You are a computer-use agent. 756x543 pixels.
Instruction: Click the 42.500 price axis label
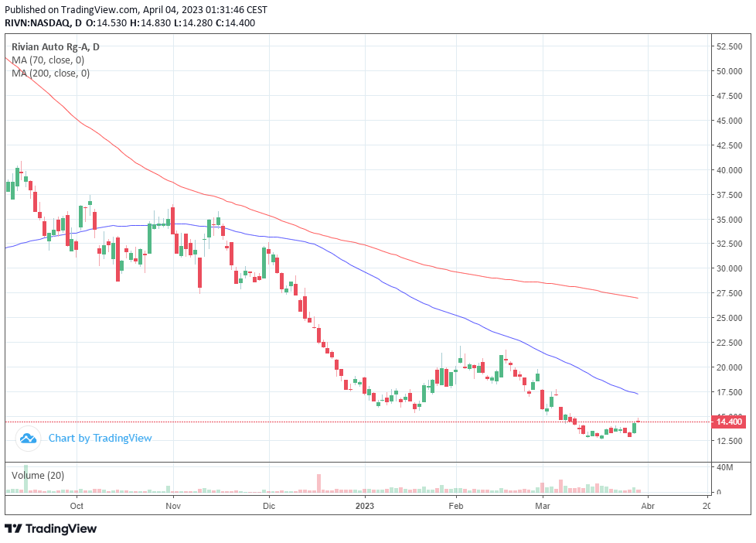(729, 145)
